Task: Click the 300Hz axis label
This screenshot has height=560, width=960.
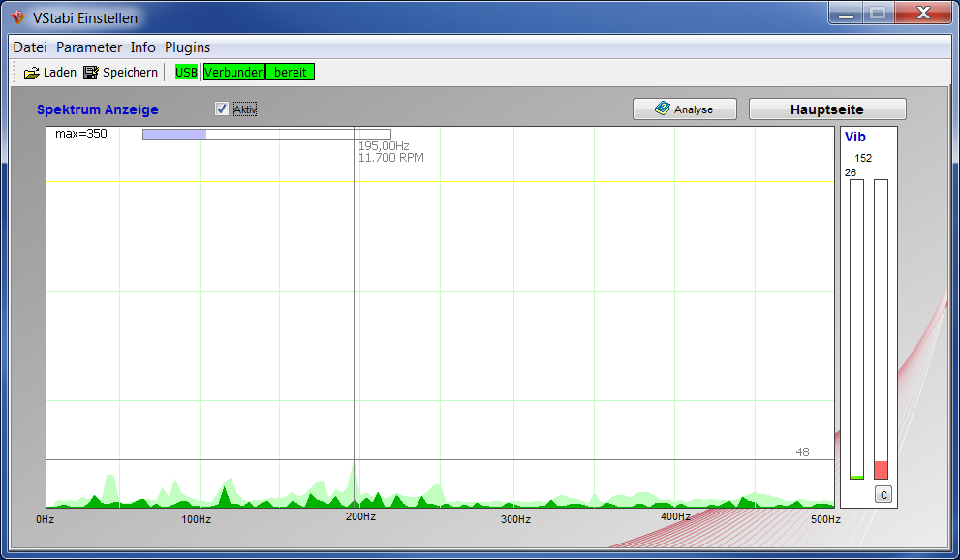Action: (515, 519)
